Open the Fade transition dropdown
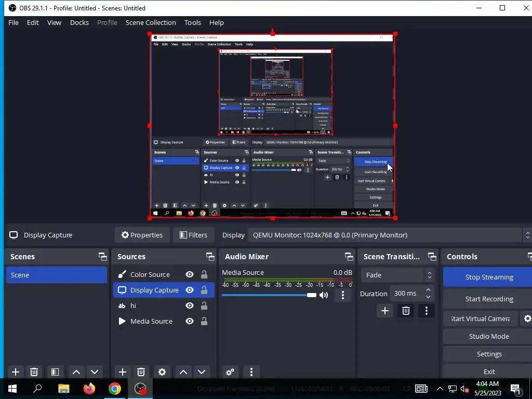 click(397, 275)
